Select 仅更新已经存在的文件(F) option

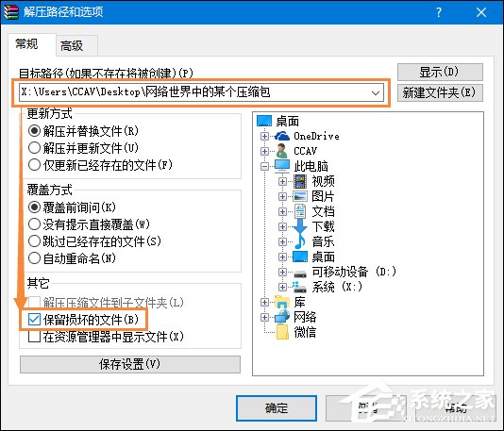[34, 165]
